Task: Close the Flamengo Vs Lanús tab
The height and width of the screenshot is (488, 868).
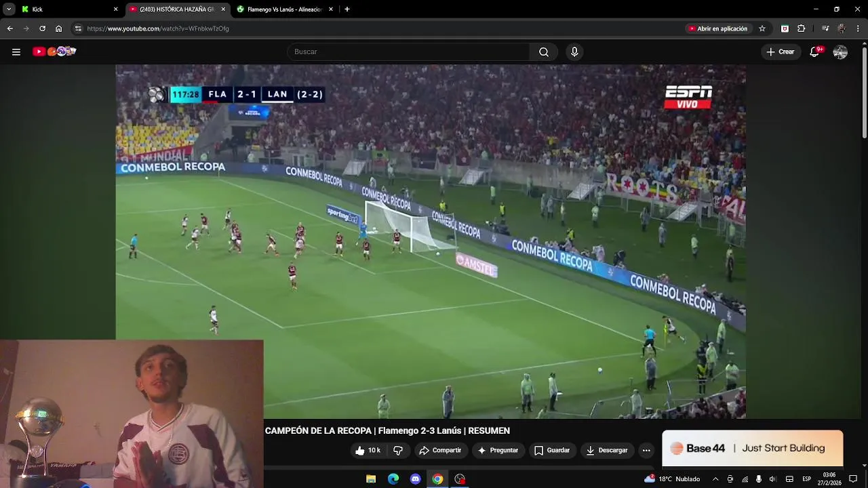Action: 331,9
